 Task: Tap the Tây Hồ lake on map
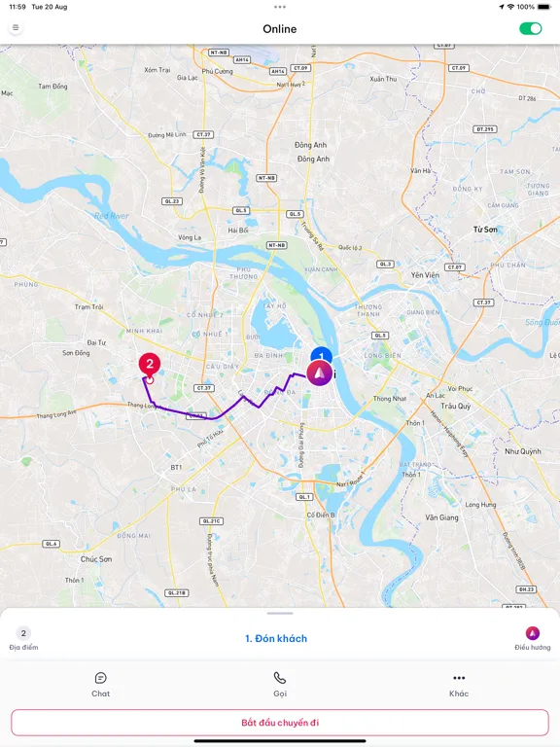[x=274, y=323]
